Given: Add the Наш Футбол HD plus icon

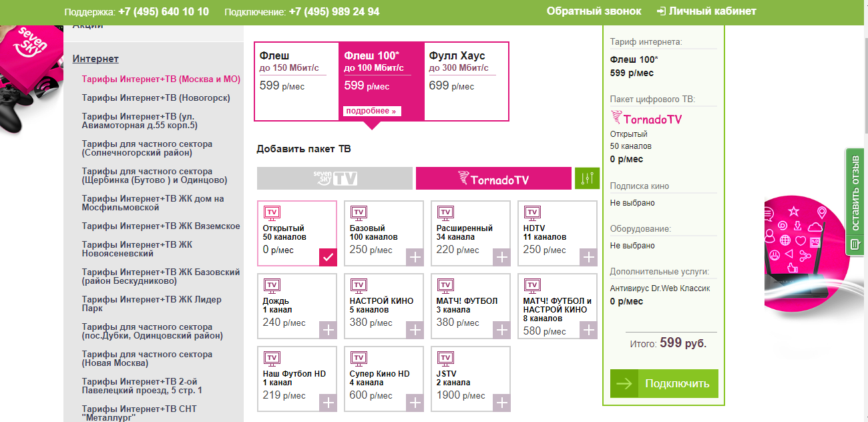Looking at the screenshot, I should [328, 403].
